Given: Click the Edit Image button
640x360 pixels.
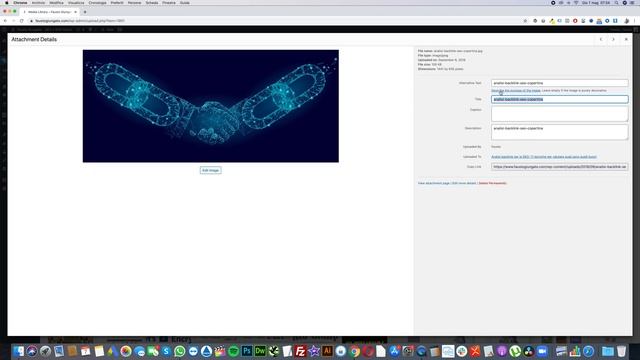Looking at the screenshot, I should (x=211, y=170).
